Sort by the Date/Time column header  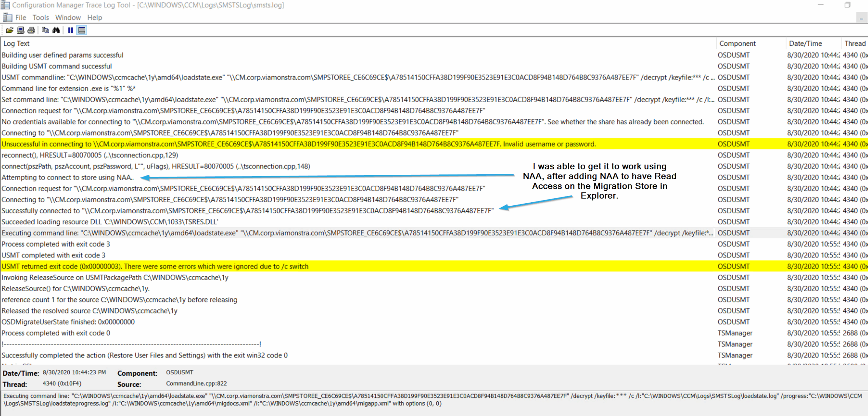coord(805,43)
